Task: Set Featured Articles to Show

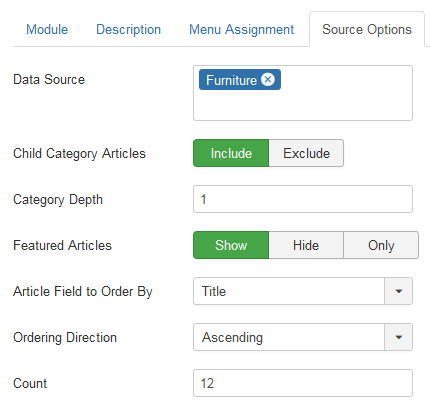Action: 231,245
